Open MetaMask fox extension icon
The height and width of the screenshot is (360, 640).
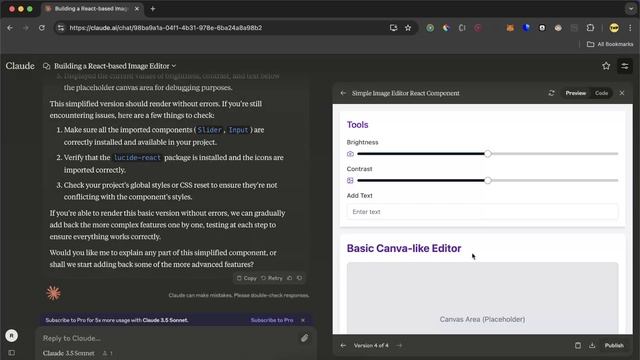coord(510,28)
